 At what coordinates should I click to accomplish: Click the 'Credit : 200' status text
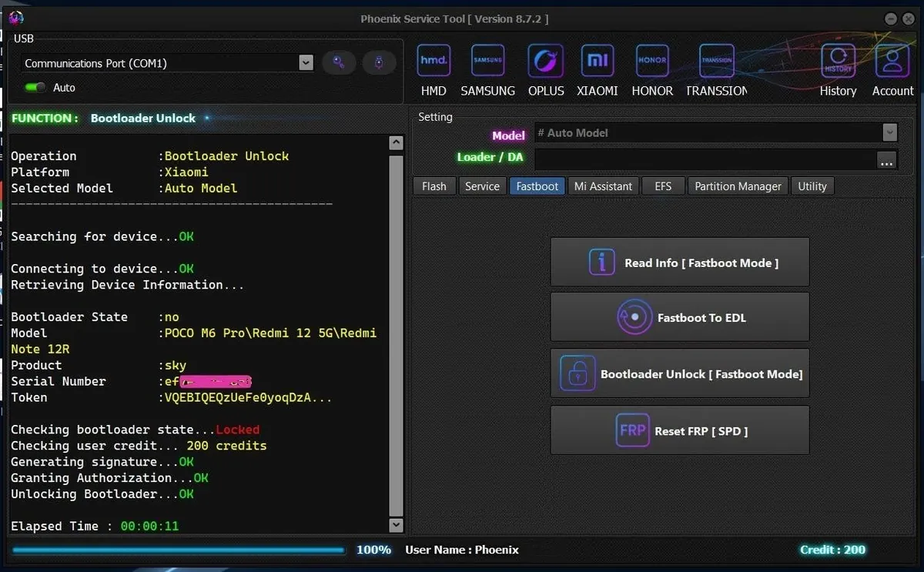[x=832, y=550]
